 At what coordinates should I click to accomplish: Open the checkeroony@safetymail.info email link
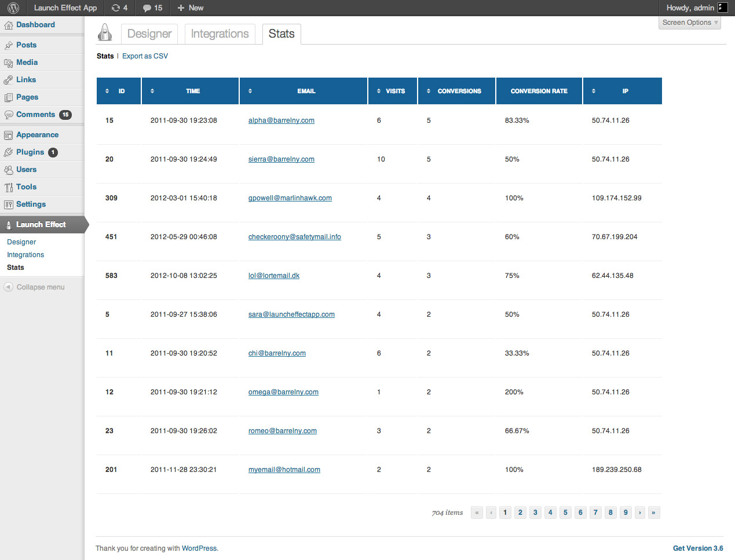tap(295, 237)
